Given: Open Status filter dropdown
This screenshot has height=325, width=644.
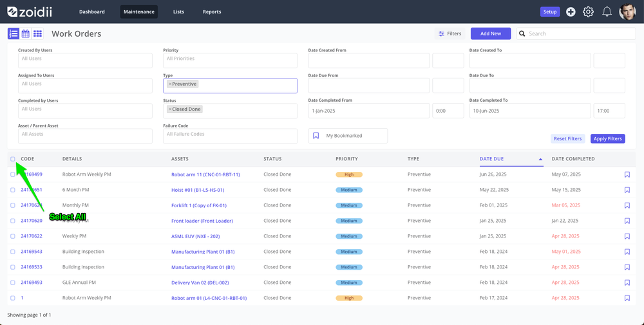Looking at the screenshot, I should (x=230, y=111).
